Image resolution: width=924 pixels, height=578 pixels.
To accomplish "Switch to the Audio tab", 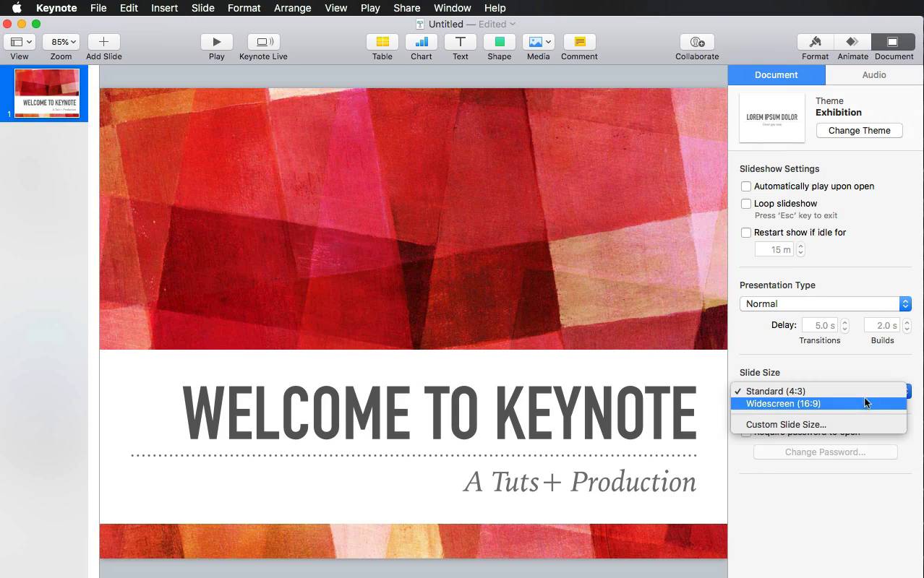I will coord(874,75).
